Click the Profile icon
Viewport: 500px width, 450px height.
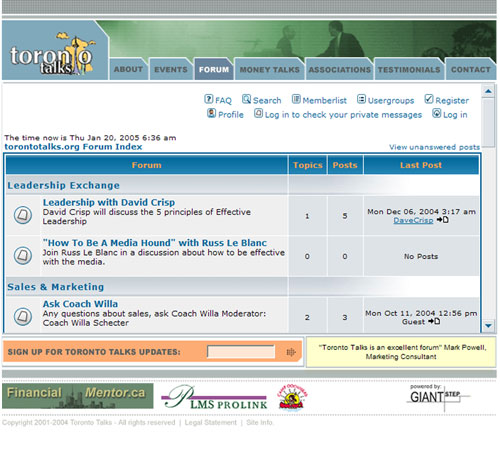pyautogui.click(x=211, y=113)
